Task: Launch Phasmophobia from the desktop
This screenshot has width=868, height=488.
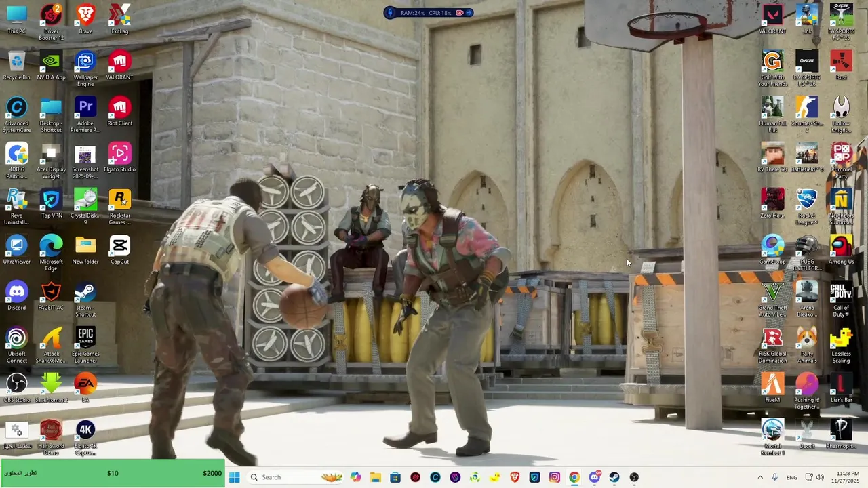Action: pos(842,434)
